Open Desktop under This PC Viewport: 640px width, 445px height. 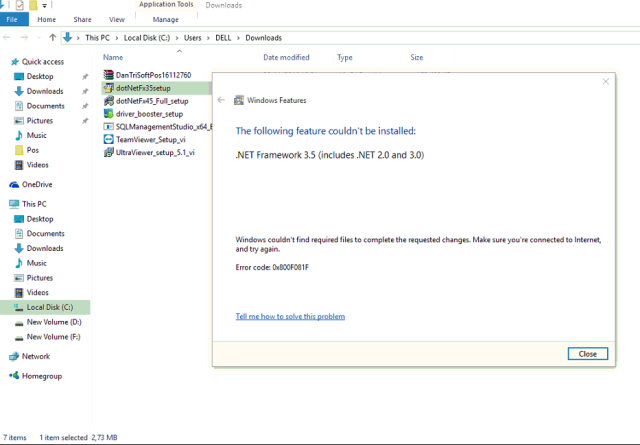[40, 219]
